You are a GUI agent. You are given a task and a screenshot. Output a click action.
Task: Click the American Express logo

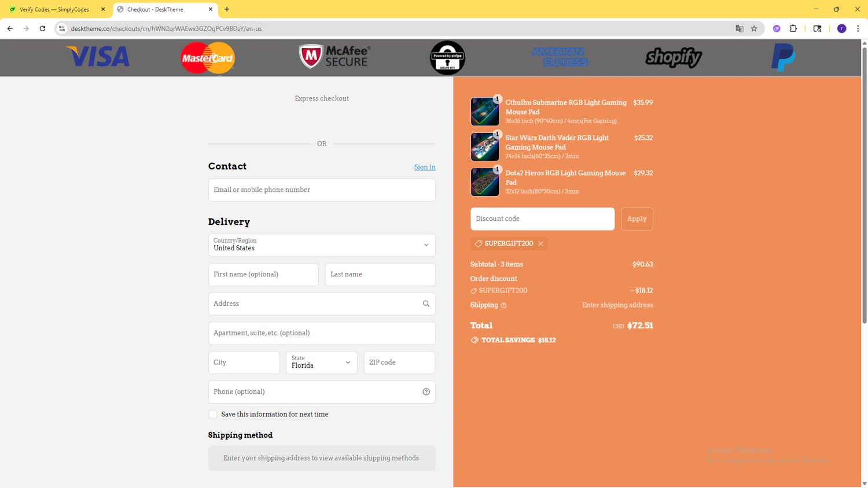pyautogui.click(x=560, y=57)
